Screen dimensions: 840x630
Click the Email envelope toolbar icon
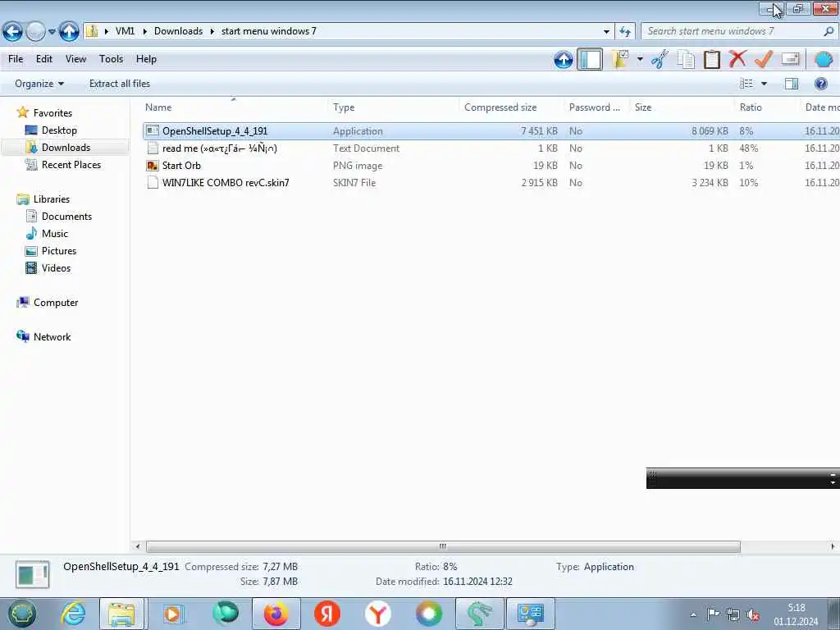point(790,58)
